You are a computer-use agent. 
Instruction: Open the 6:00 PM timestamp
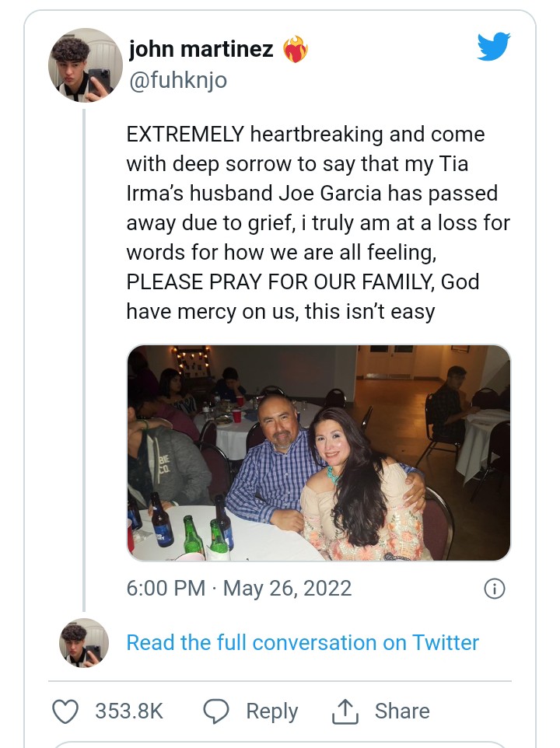165,588
